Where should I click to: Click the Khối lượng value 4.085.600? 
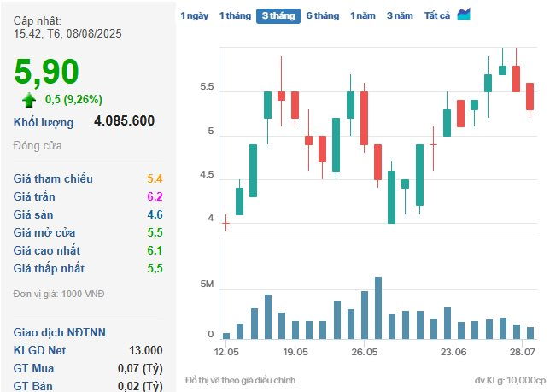[125, 121]
